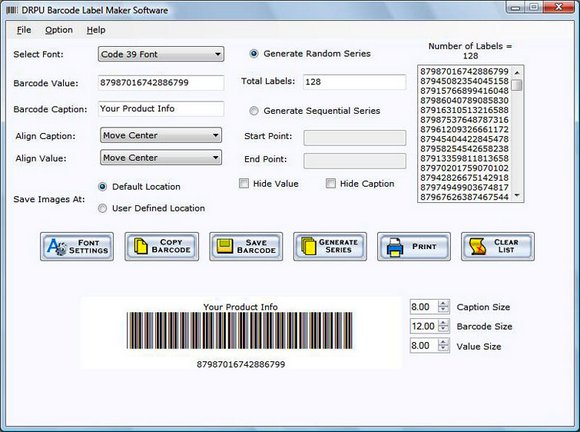Click the Save Barcode button label
Viewport: 580px width, 432px height.
point(256,247)
